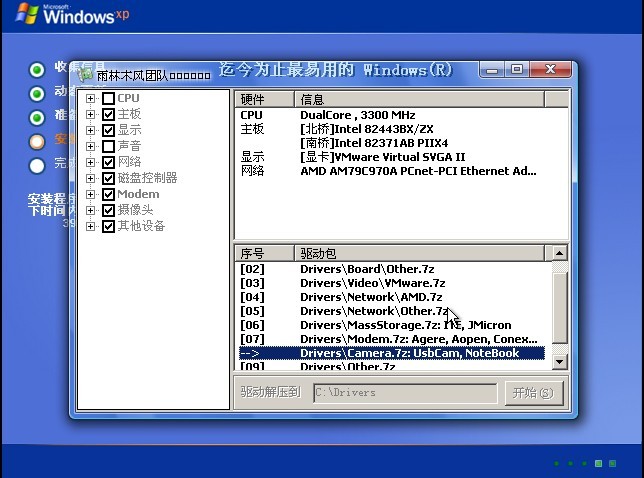The width and height of the screenshot is (644, 478).
Task: Select the highlighted Drivers\Camera.7z row
Action: tap(392, 353)
